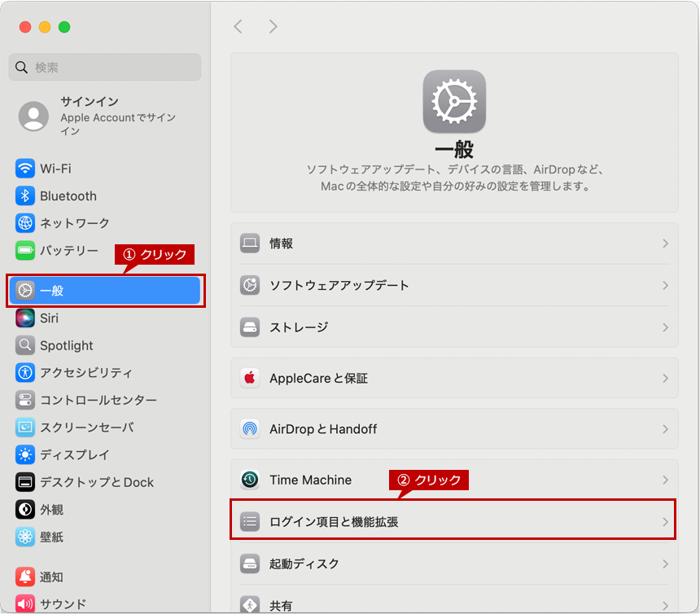Go back with the left arrow button
The image size is (700, 614).
coord(238,27)
